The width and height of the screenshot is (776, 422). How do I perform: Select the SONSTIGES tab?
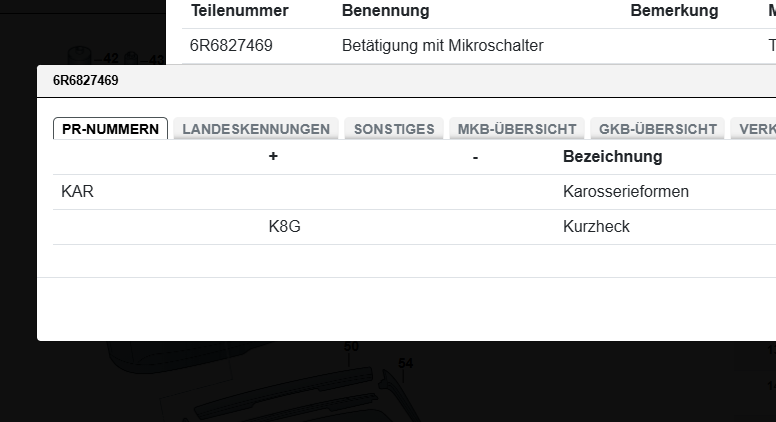[394, 129]
